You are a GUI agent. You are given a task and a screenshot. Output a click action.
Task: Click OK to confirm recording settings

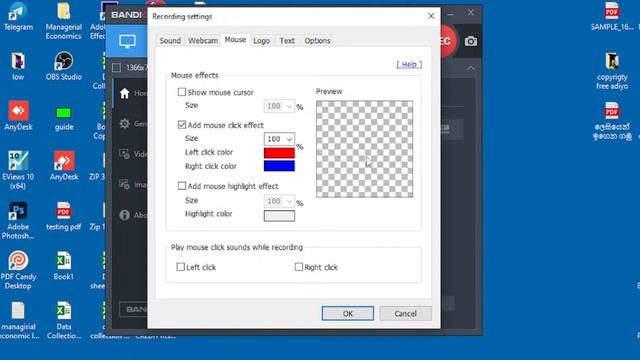tap(347, 313)
